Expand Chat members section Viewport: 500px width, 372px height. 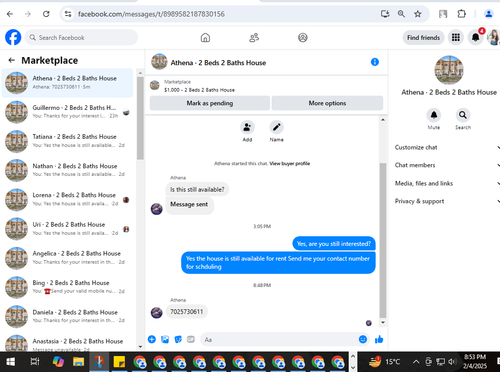tap(447, 165)
